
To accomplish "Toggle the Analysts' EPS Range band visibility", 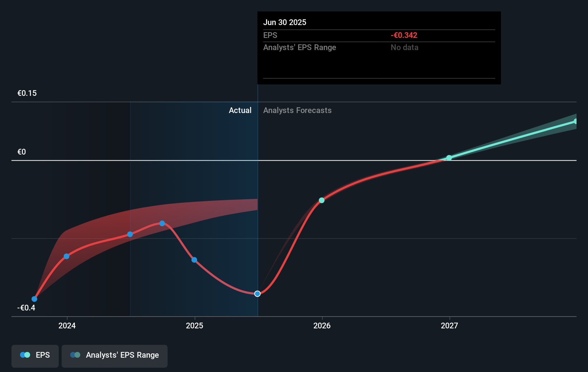I will click(114, 356).
